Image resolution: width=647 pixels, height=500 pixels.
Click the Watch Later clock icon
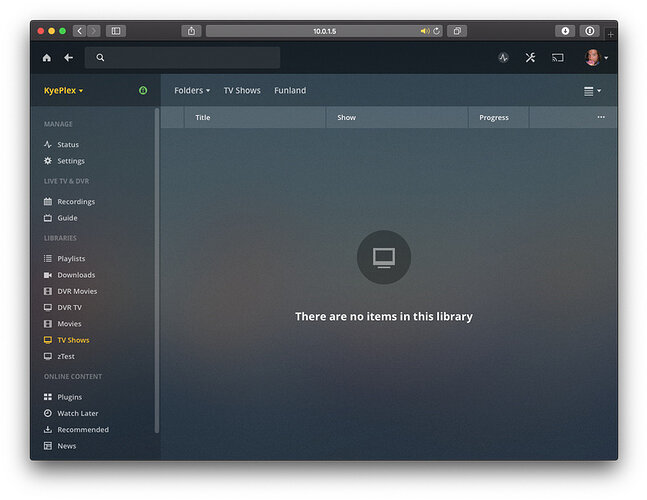(x=48, y=413)
